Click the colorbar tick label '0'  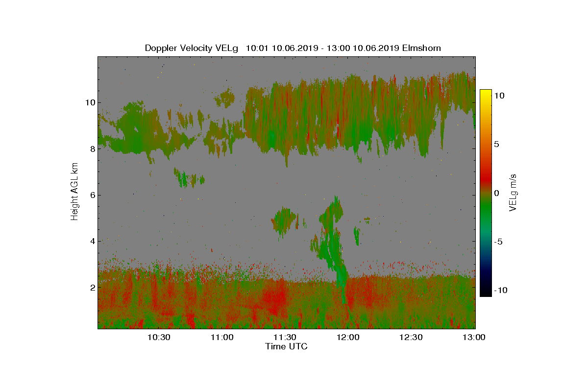pyautogui.click(x=497, y=193)
